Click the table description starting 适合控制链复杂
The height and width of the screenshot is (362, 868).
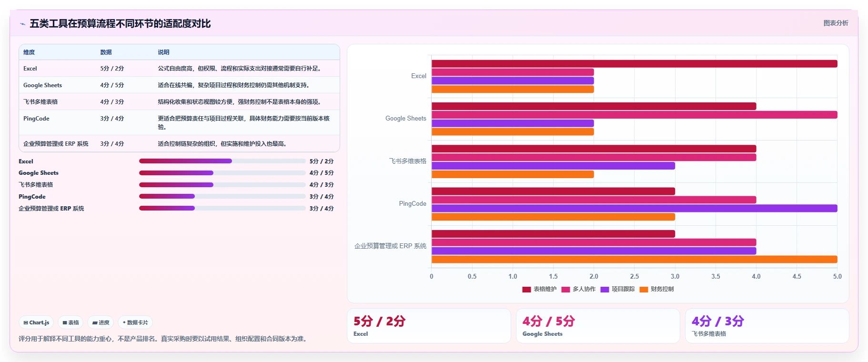[223, 144]
